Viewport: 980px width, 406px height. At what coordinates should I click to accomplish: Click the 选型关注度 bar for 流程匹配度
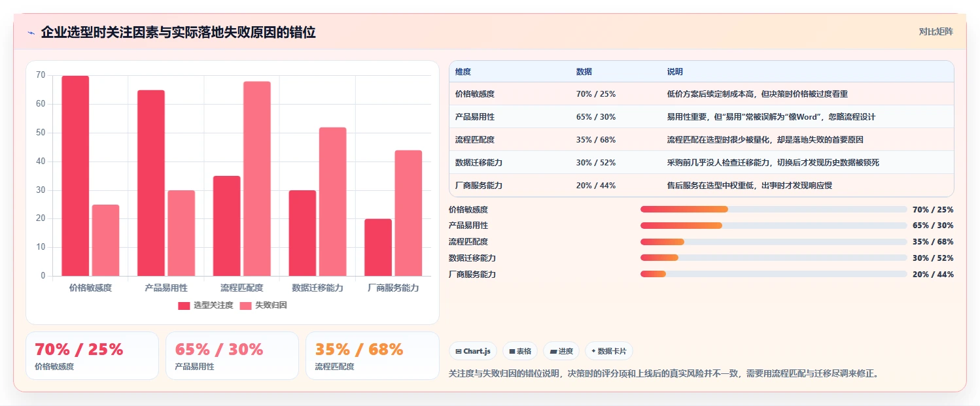coord(226,226)
